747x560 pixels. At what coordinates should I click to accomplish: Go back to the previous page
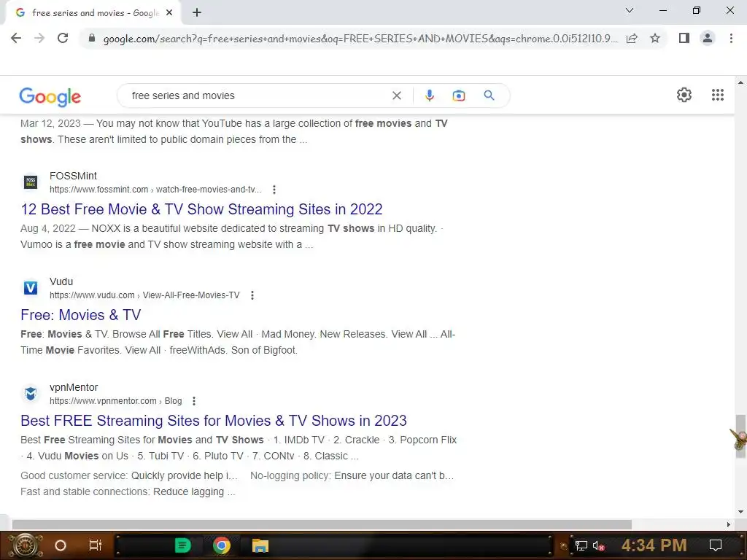click(16, 38)
